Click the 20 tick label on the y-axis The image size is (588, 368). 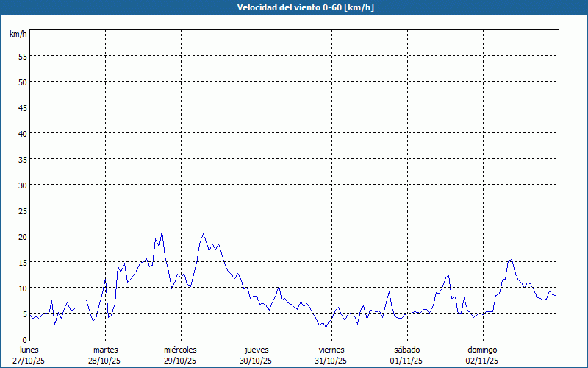pyautogui.click(x=22, y=236)
